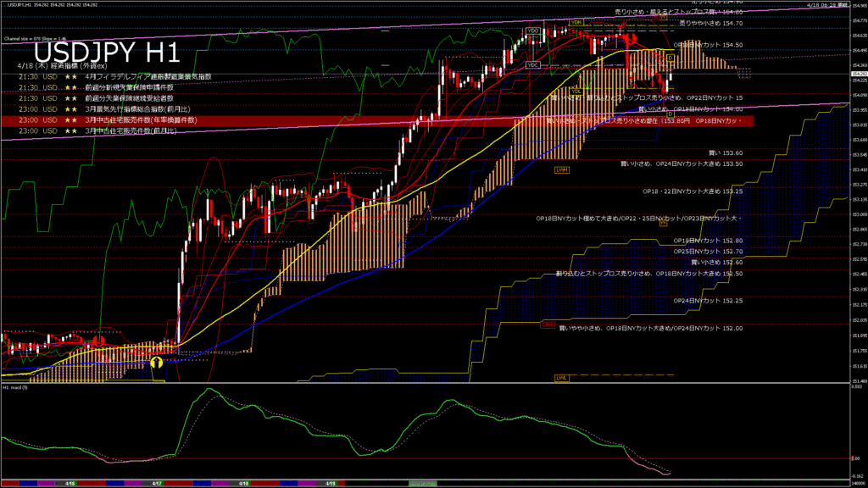Select the YDH level label
Screen dimensions: 868x488
576,22
